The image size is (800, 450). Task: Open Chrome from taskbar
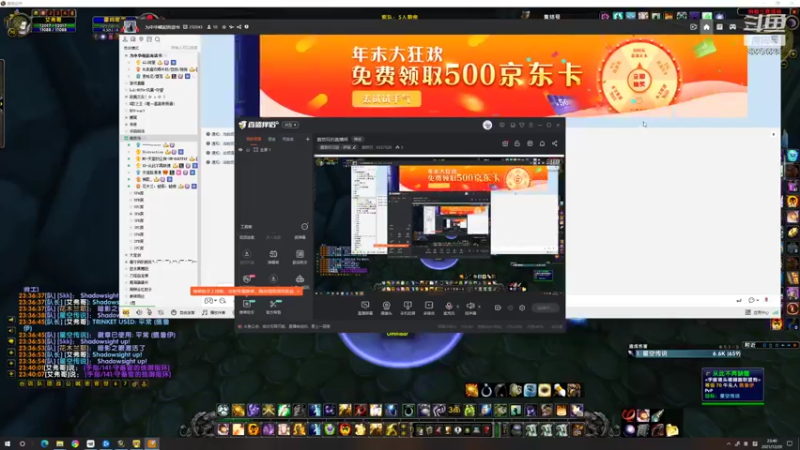click(x=75, y=444)
